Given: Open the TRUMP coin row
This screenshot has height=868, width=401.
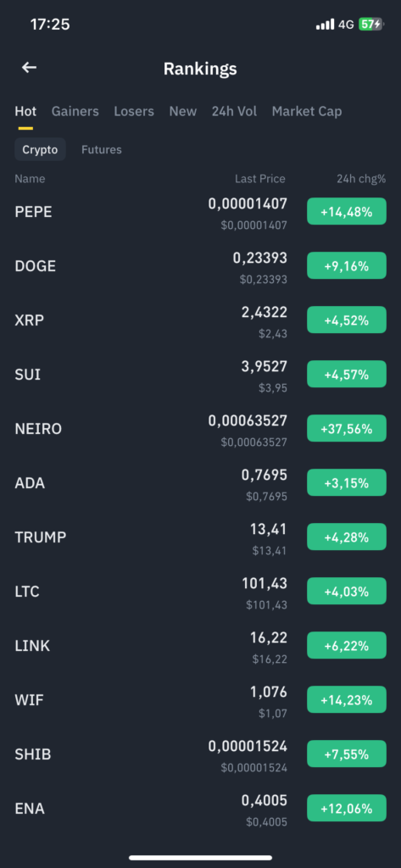Looking at the screenshot, I should 200,537.
